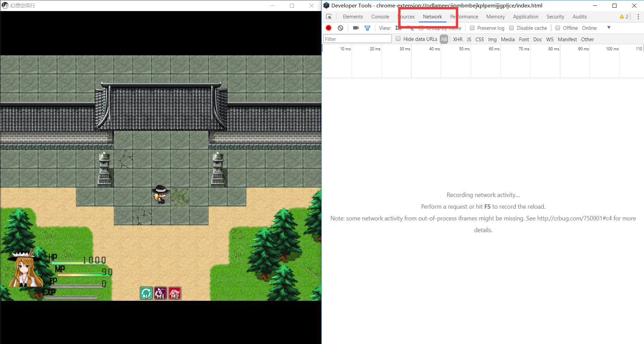Screen dimensions: 644x344
Task: Open the Application tab
Action: point(526,17)
